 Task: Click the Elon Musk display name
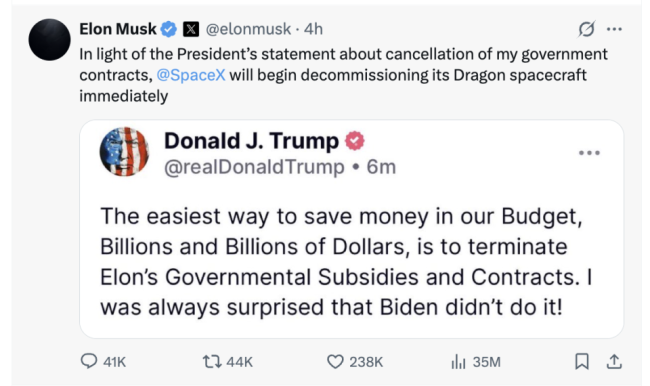pyautogui.click(x=118, y=29)
